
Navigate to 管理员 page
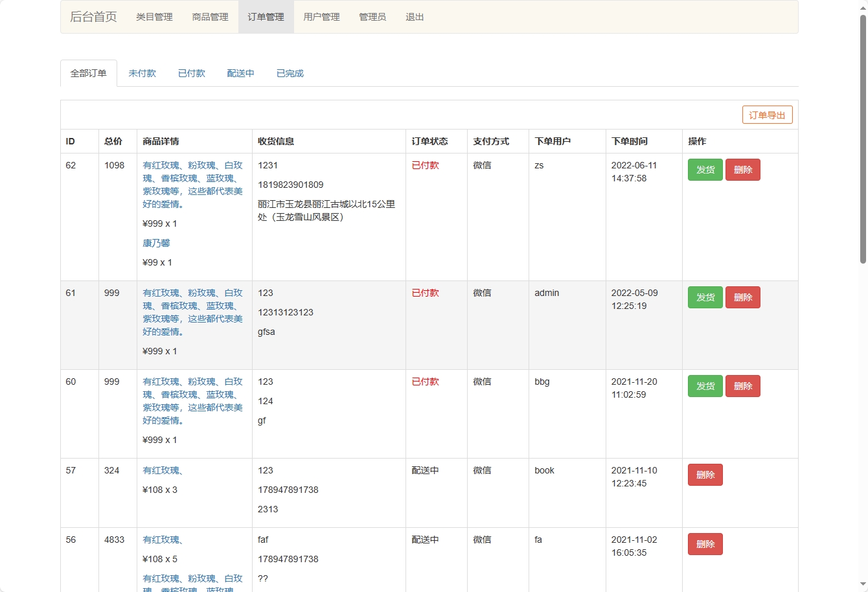(x=372, y=17)
